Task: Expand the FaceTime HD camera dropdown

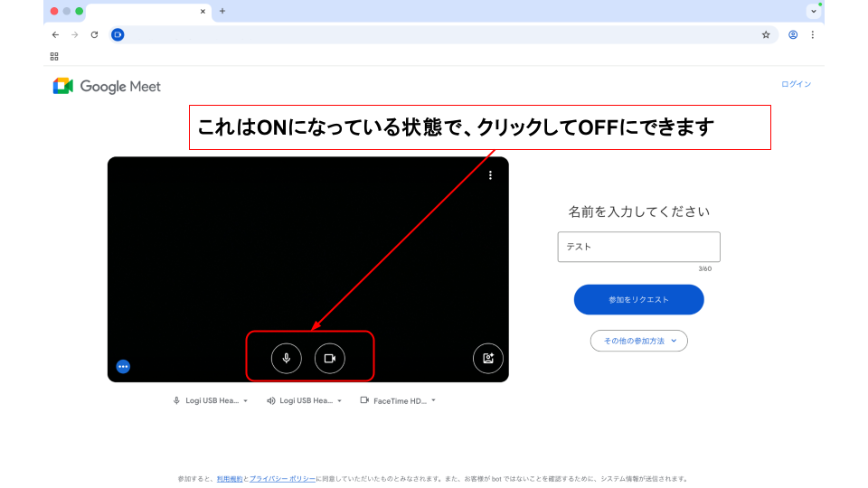Action: click(398, 400)
